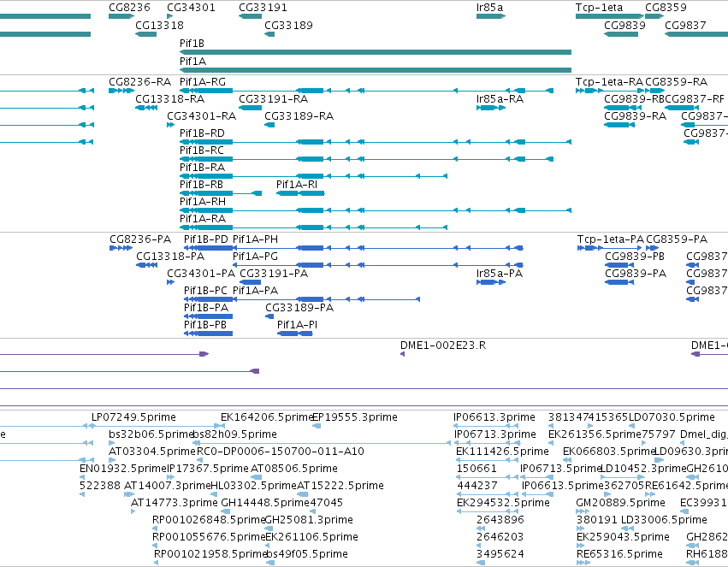Screen dimensions: 728x567
Task: Select the GH14448.5prime EST
Action: [226, 511]
